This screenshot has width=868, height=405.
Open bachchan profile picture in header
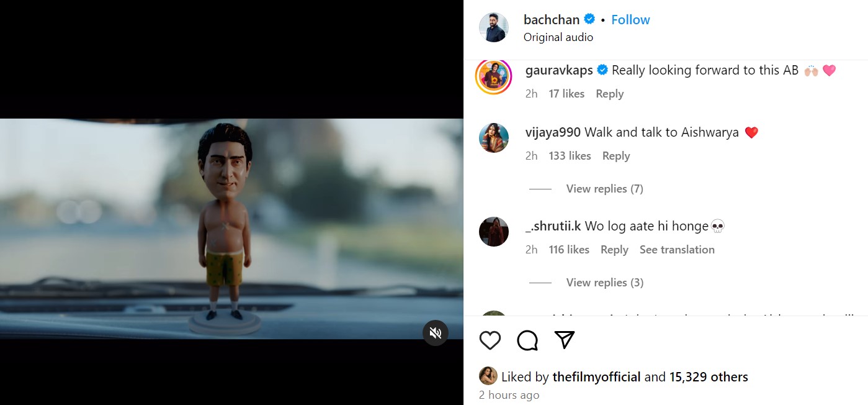coord(494,27)
